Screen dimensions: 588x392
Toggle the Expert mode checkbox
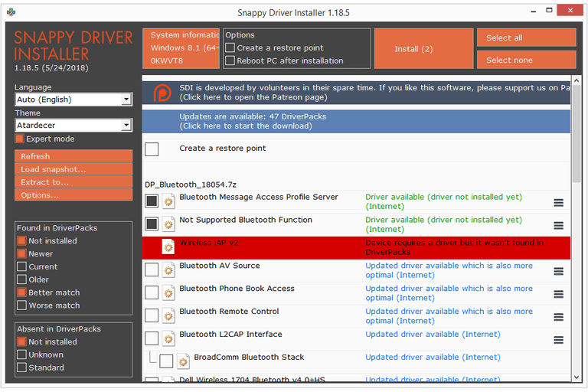point(20,139)
